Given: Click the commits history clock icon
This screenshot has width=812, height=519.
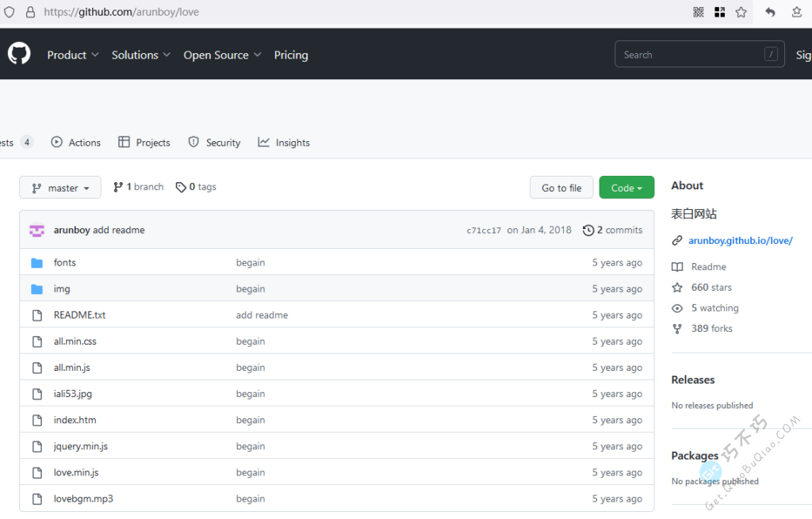Looking at the screenshot, I should coord(588,230).
